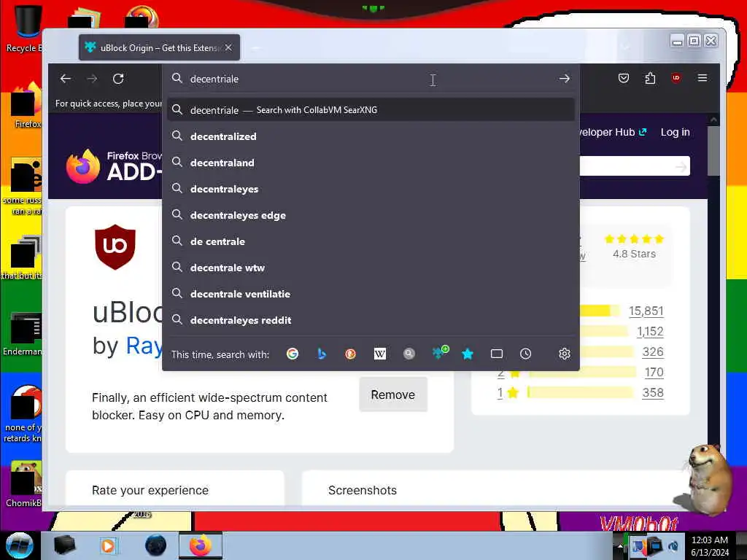Show hidden system tray icons
Image resolution: width=747 pixels, height=560 pixels.
[x=620, y=546]
